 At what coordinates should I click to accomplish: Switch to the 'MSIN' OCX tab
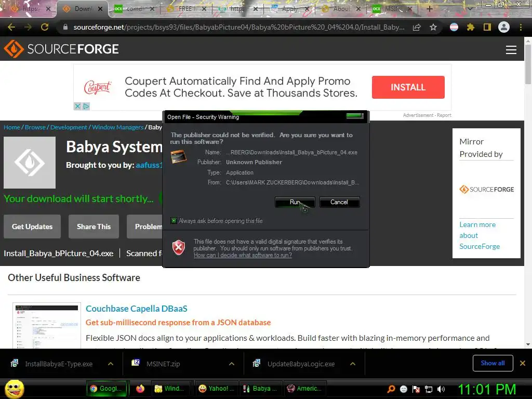[x=392, y=9]
